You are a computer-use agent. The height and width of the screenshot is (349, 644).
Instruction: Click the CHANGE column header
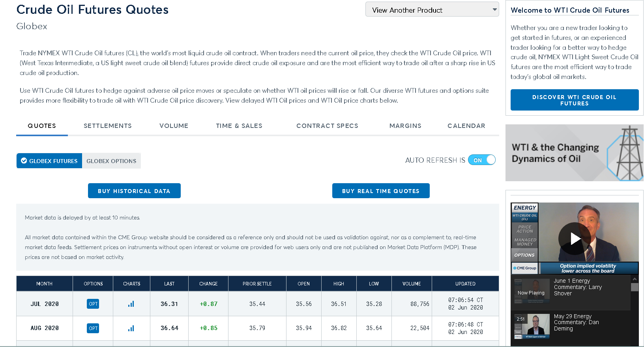(x=208, y=283)
